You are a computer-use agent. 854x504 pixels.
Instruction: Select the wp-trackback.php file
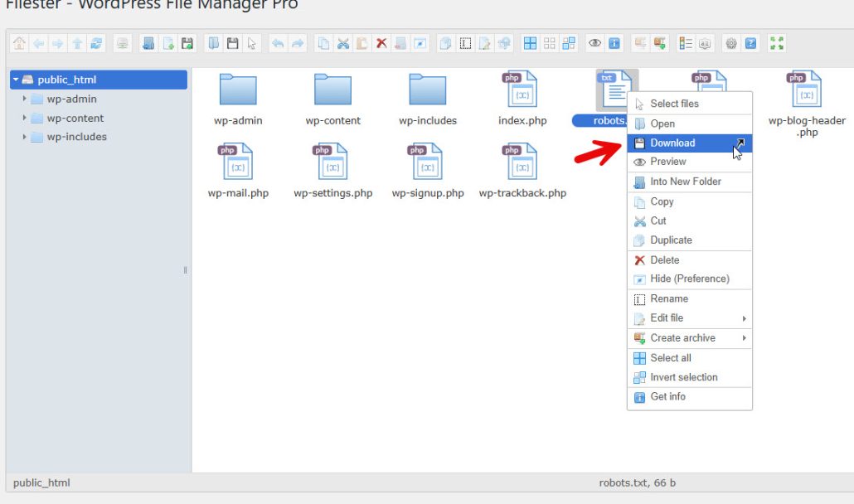tap(522, 171)
